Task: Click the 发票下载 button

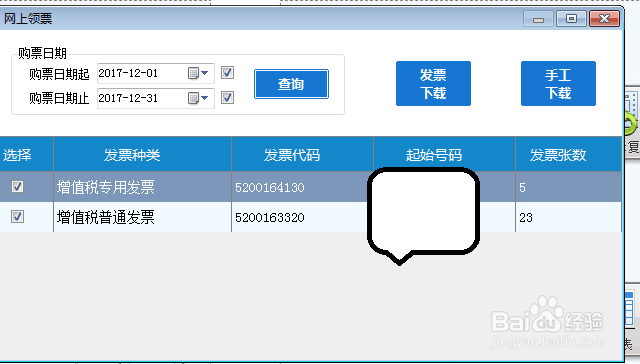Action: 433,84
